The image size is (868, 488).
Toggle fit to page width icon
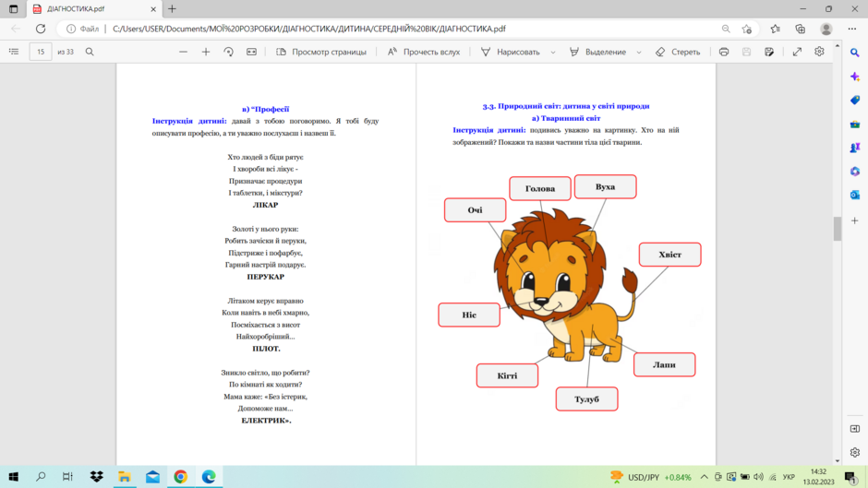[x=251, y=52]
